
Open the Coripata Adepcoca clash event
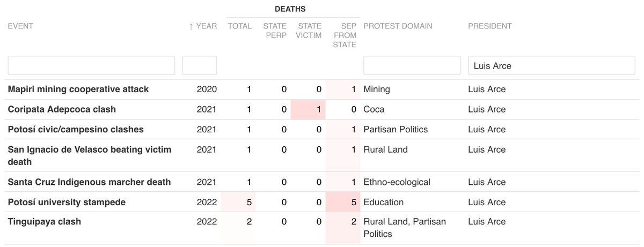(62, 109)
